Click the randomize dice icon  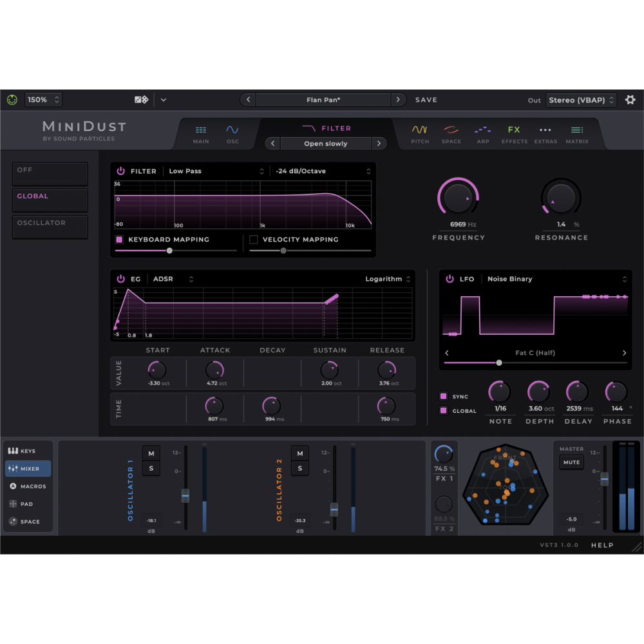tap(141, 100)
